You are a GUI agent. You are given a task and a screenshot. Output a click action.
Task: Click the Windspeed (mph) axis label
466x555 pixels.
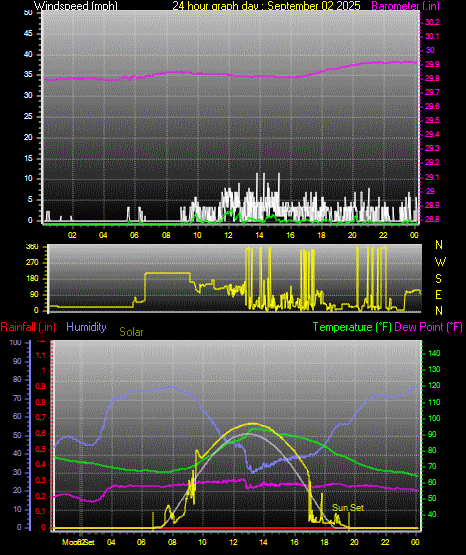[76, 6]
